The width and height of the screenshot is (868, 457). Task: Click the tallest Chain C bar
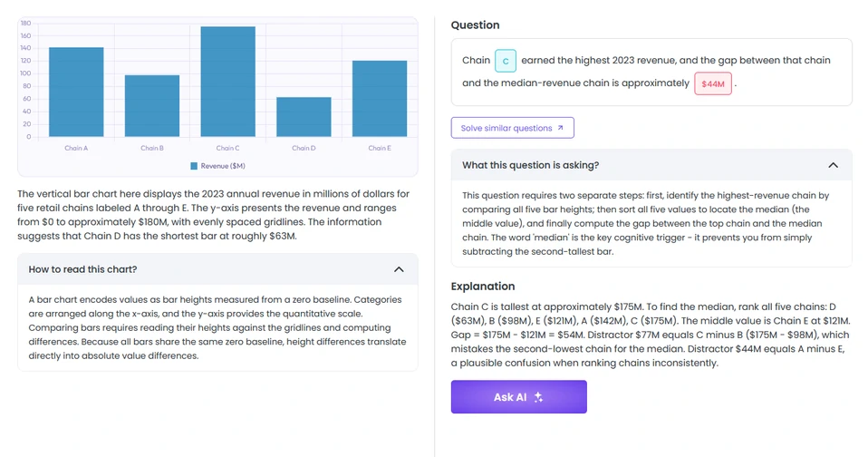point(228,82)
